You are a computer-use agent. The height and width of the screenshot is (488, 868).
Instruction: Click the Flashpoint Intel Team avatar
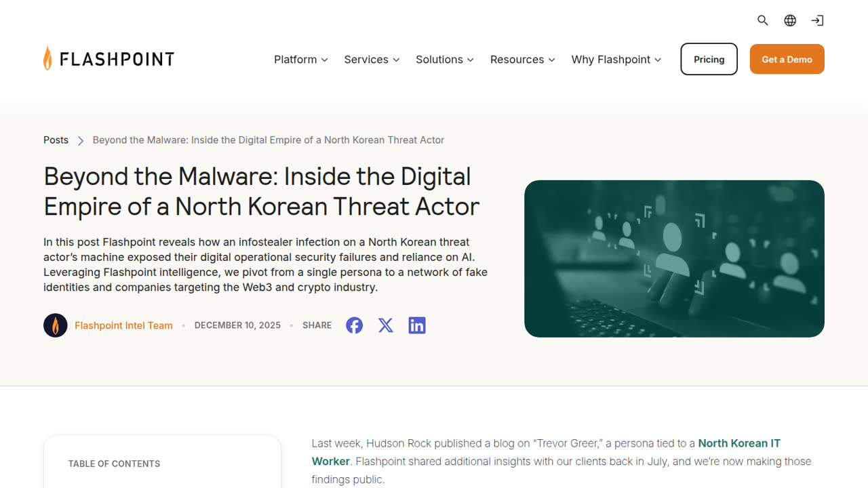(56, 325)
